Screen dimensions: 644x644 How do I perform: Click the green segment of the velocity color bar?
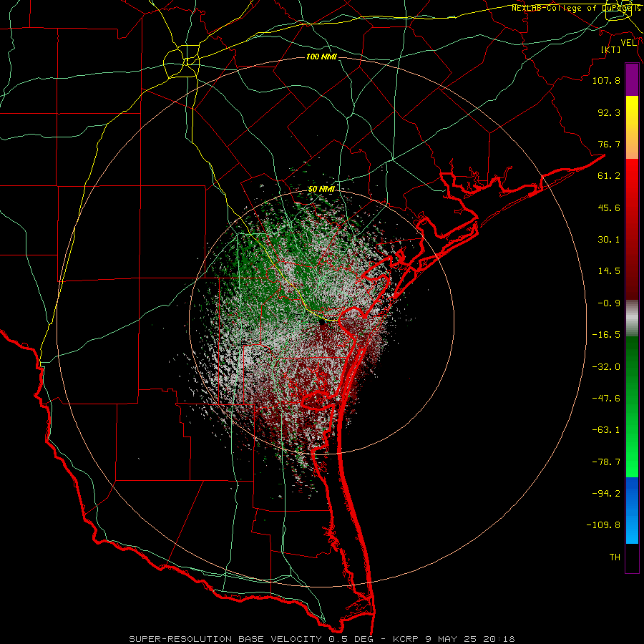click(632, 406)
